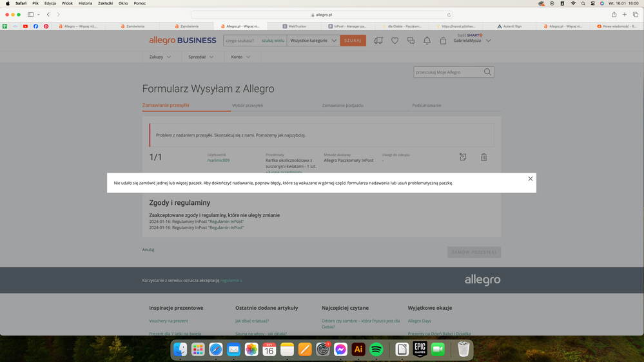Open regulaminu link in footer
This screenshot has height=362, width=644.
pyautogui.click(x=231, y=280)
